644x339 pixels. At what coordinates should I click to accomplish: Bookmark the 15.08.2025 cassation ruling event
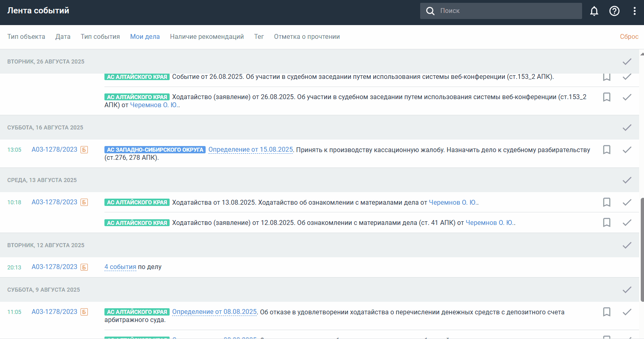(606, 150)
